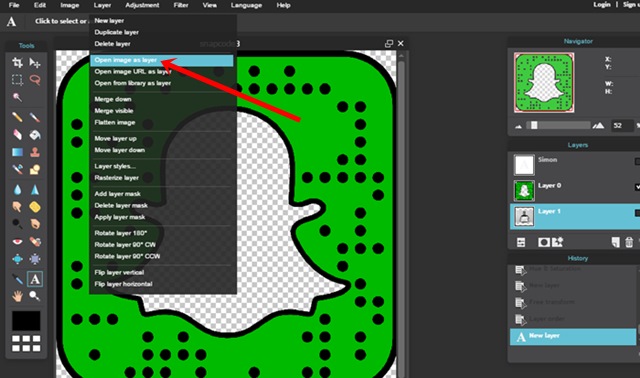640x378 pixels.
Task: Select the Simon text layer
Action: (575, 165)
